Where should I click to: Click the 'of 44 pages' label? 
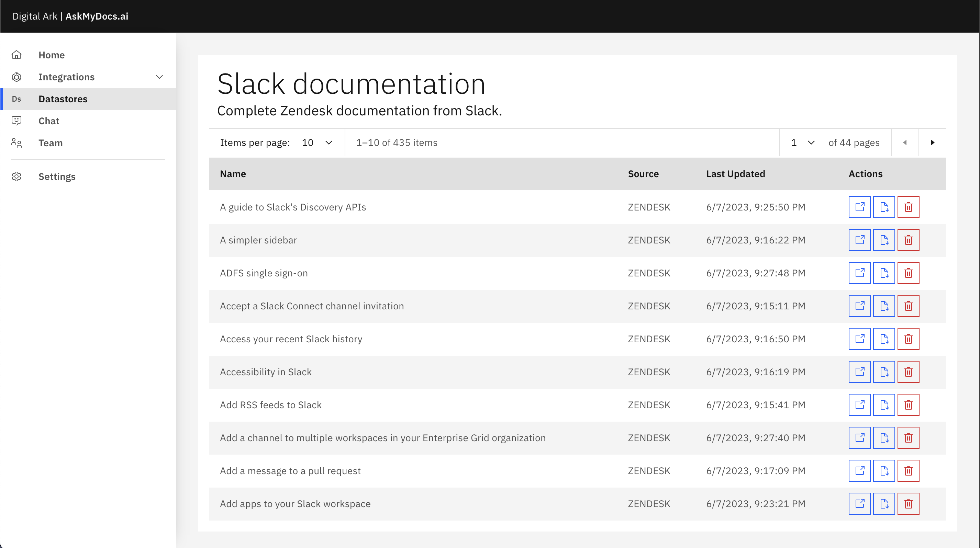(854, 142)
